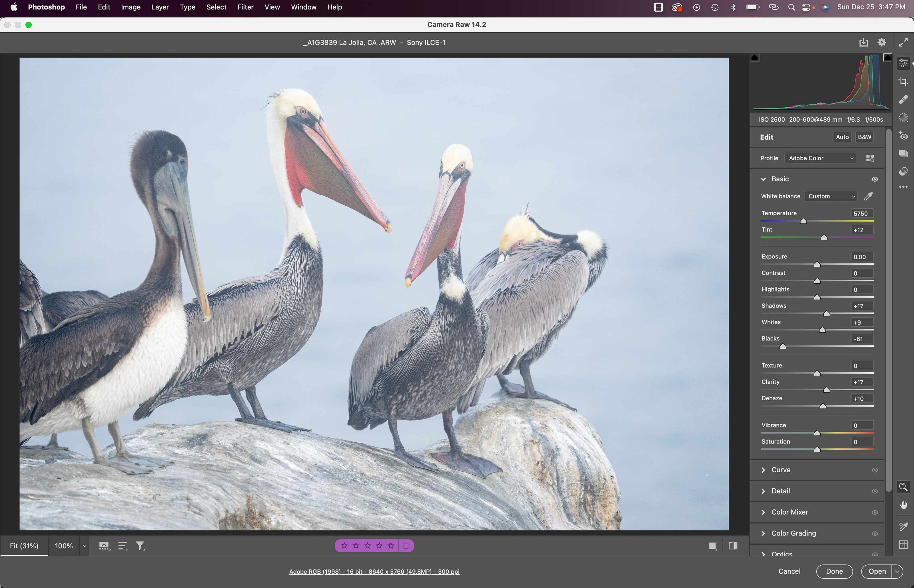This screenshot has width=914, height=588.
Task: Select the Crop tool
Action: tap(903, 81)
